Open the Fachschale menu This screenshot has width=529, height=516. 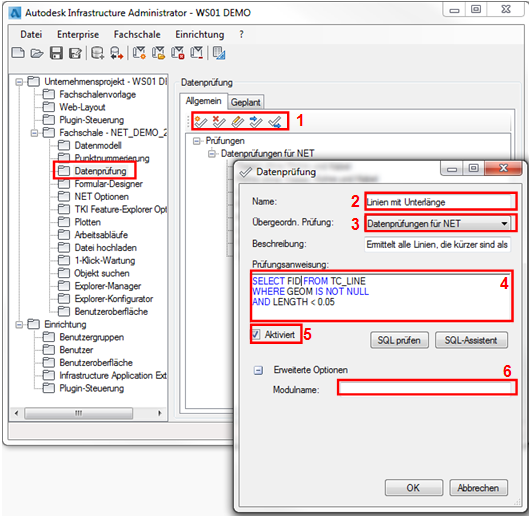[x=137, y=34]
